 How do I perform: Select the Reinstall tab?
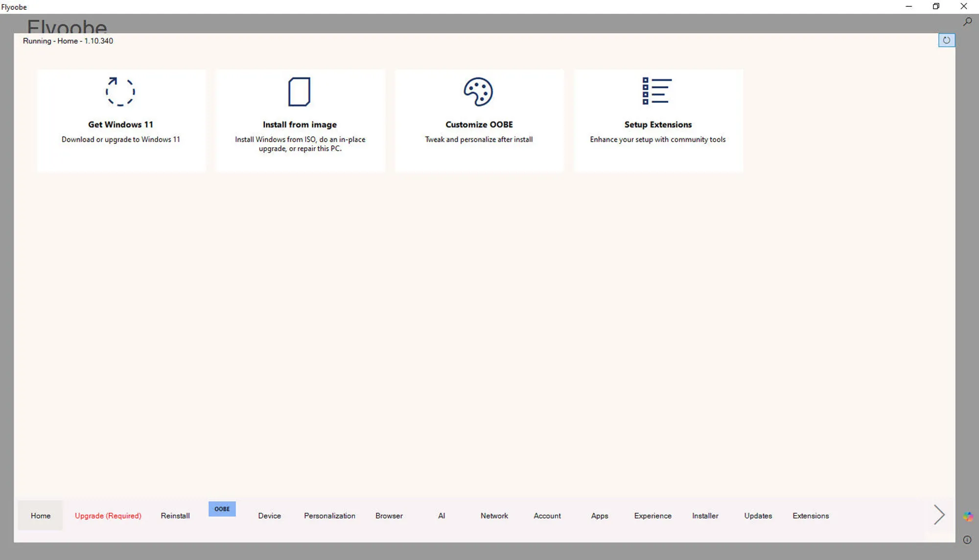175,515
